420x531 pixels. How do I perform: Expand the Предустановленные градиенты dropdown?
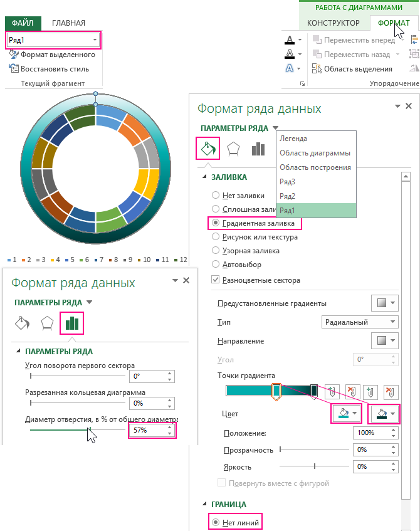click(x=385, y=303)
